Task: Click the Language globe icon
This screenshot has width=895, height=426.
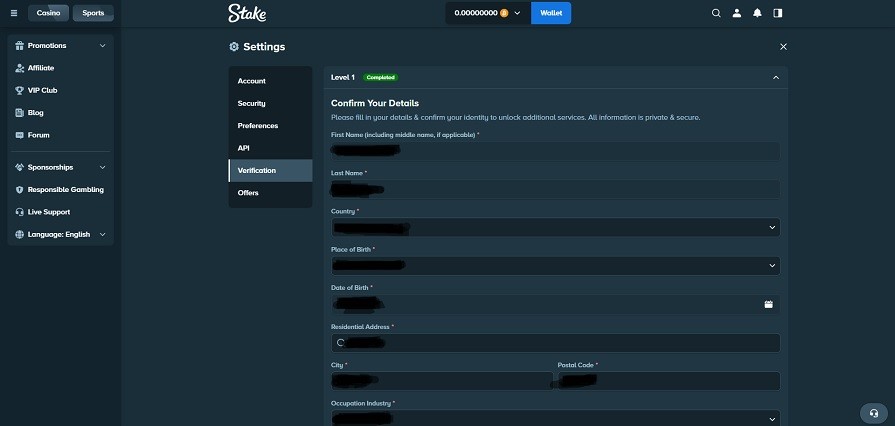Action: coord(19,234)
